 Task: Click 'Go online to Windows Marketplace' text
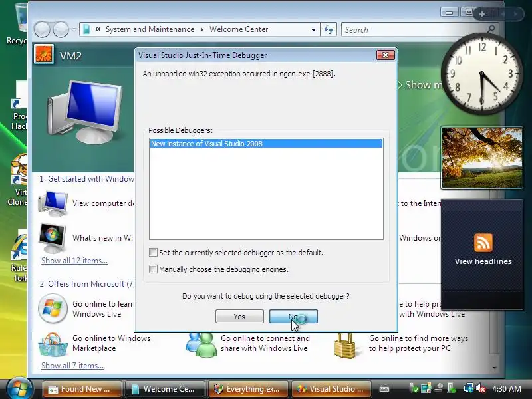point(111,343)
